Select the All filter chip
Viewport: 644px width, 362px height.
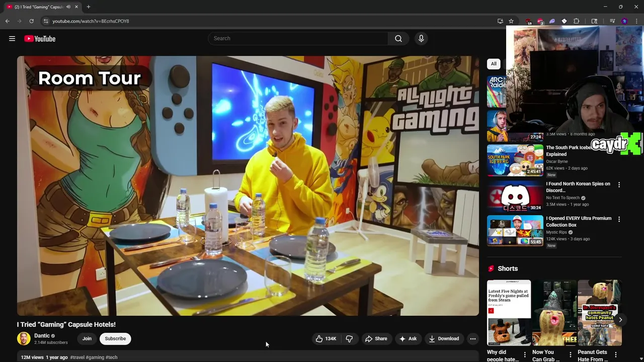(x=494, y=64)
